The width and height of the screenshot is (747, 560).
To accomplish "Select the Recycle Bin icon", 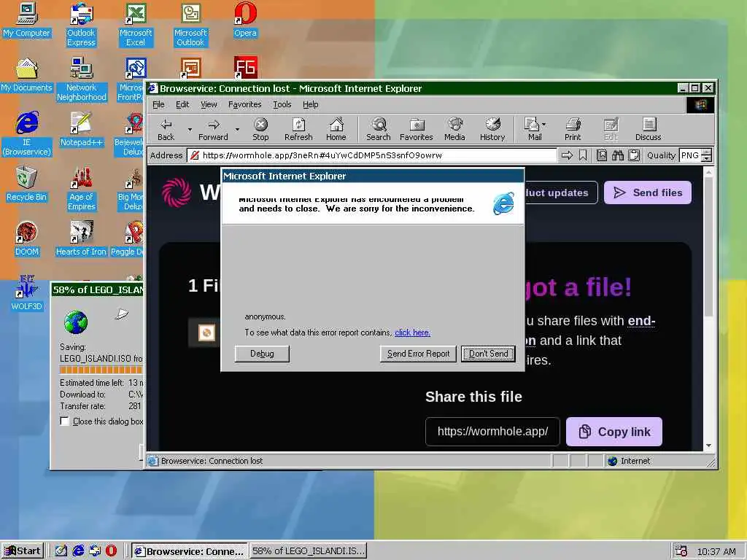I will pos(26,184).
